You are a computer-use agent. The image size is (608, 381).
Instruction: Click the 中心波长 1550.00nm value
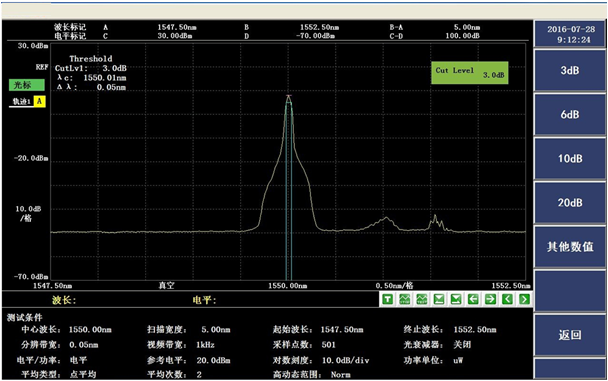coord(90,330)
